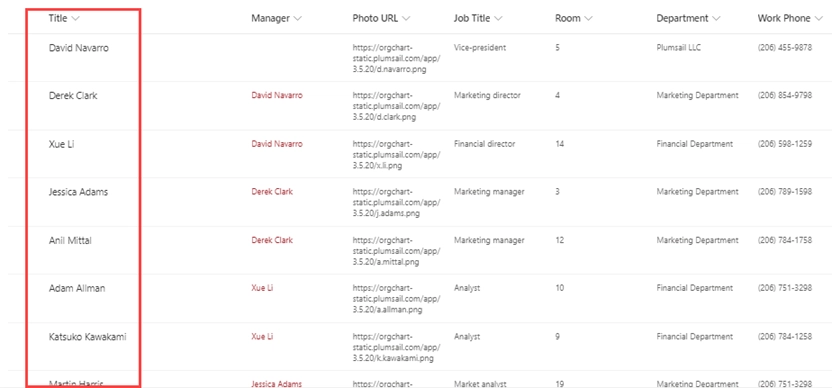
Task: Open Jessica Adams in the Title column
Action: tap(78, 192)
